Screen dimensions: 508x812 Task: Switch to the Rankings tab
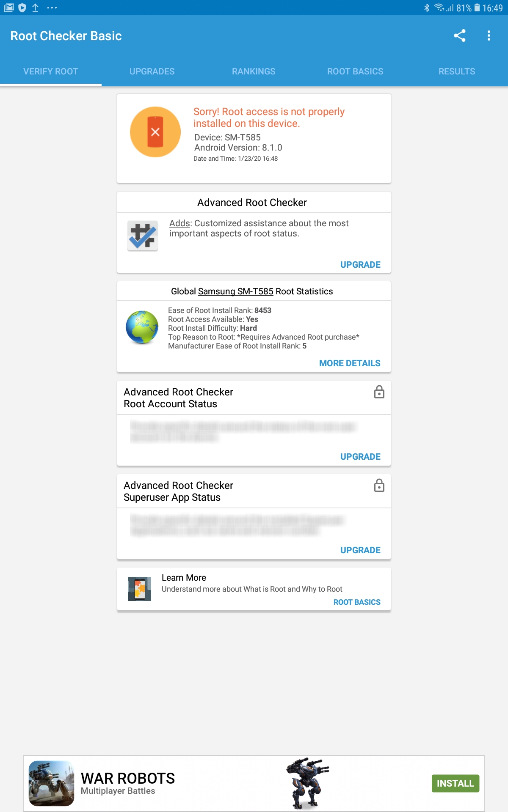(x=254, y=71)
